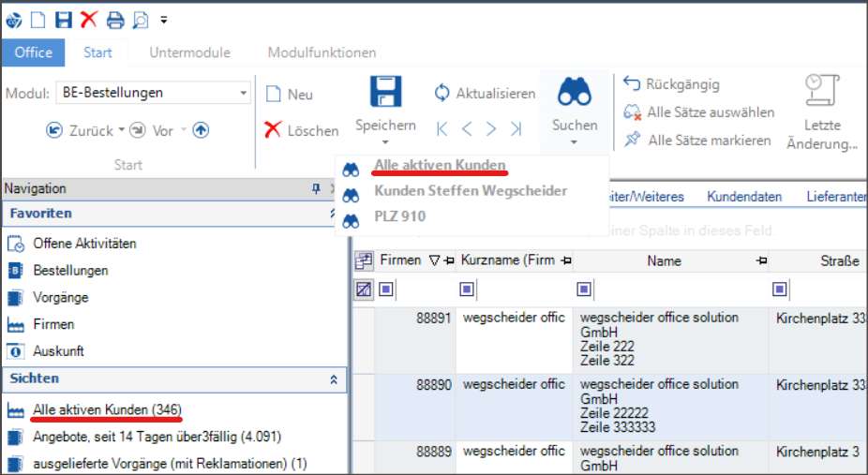Toggle the filter box under Kurzname column

(468, 289)
